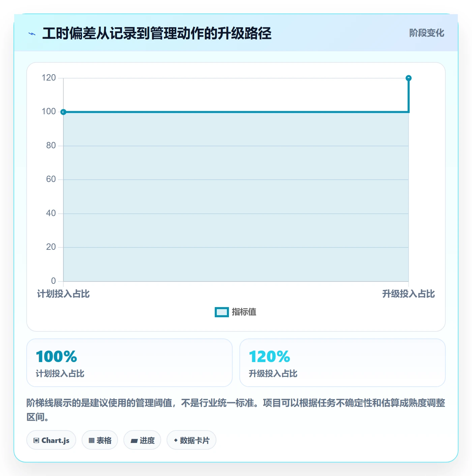Click the y-axis tick label 60

click(x=51, y=179)
